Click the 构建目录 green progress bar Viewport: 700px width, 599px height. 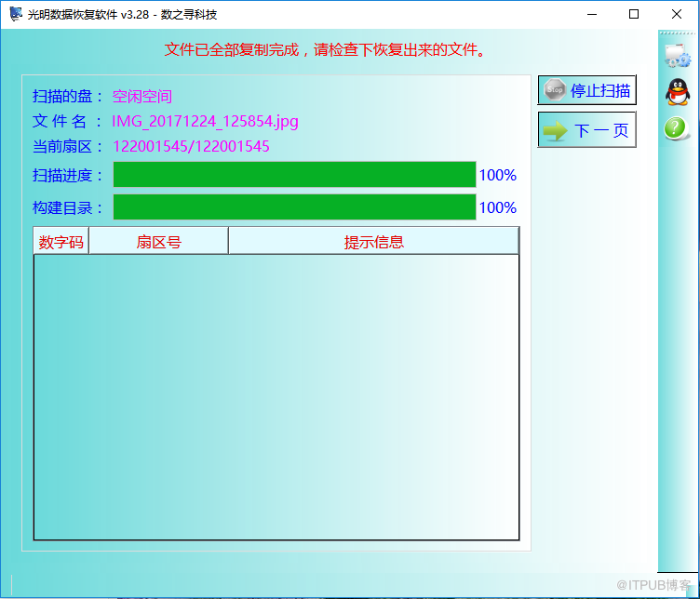point(295,206)
